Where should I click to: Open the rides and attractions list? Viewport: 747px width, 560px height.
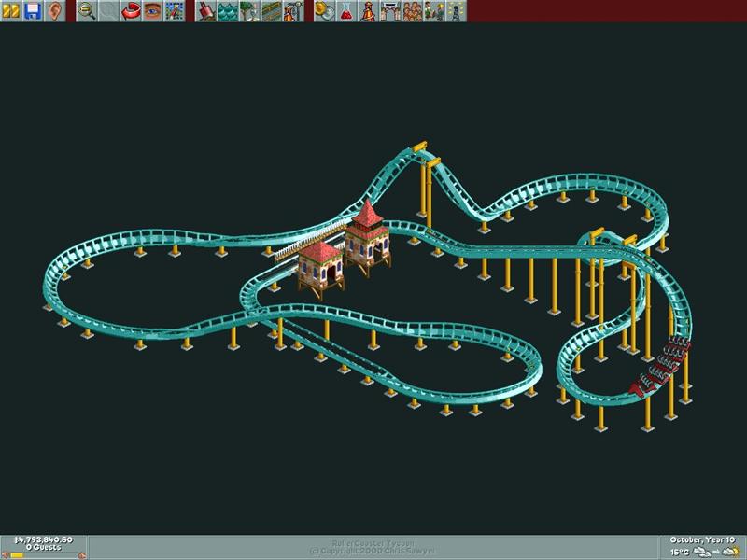tap(369, 11)
